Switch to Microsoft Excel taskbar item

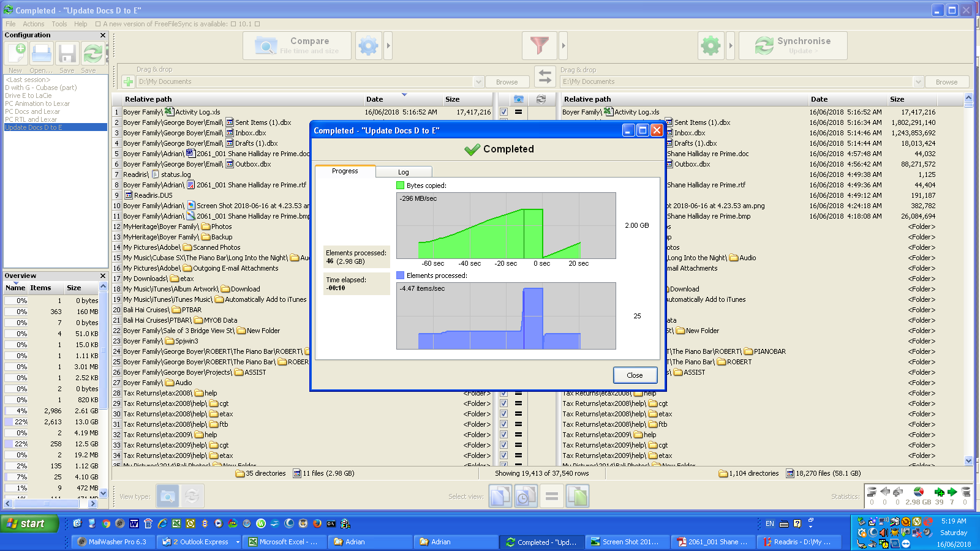(284, 542)
